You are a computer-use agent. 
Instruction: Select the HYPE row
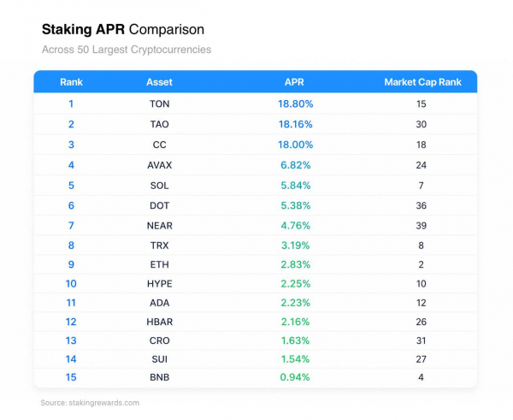(255, 283)
